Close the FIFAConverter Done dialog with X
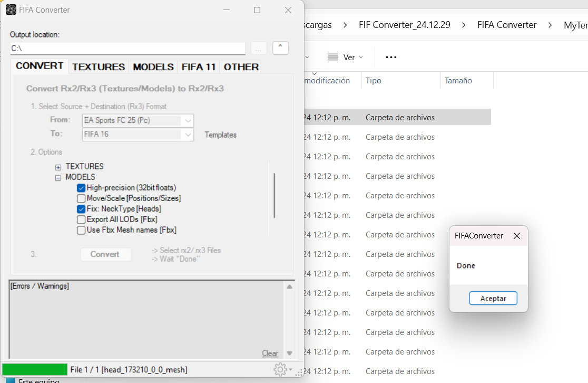This screenshot has height=383, width=588. [x=517, y=236]
